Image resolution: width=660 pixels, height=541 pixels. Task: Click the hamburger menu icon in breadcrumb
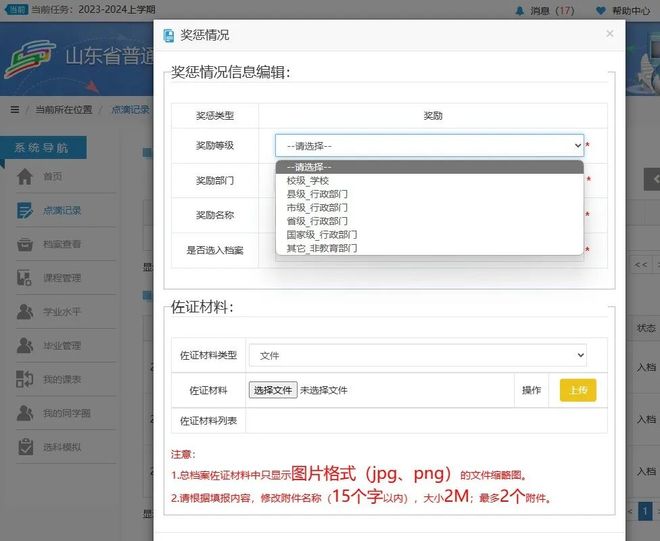coord(15,110)
